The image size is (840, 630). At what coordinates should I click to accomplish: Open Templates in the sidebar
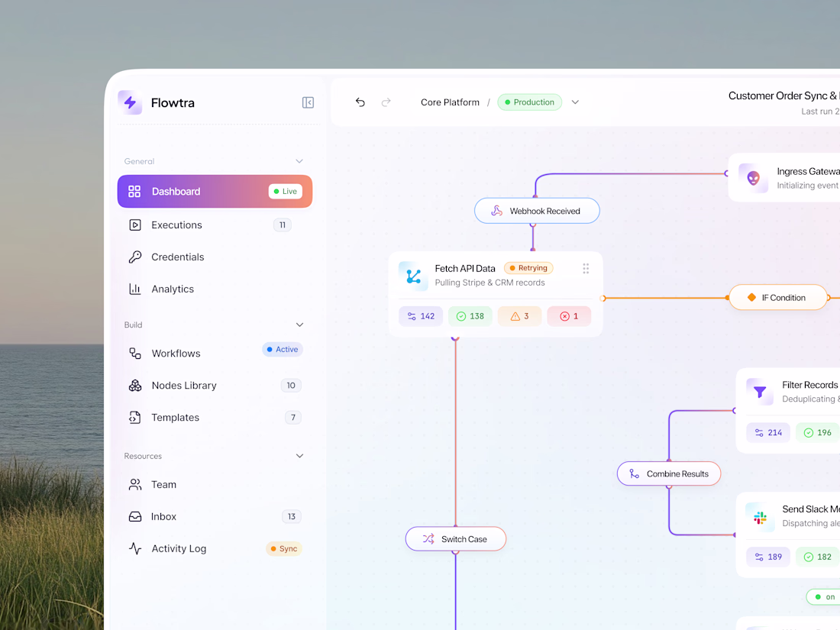(x=215, y=417)
